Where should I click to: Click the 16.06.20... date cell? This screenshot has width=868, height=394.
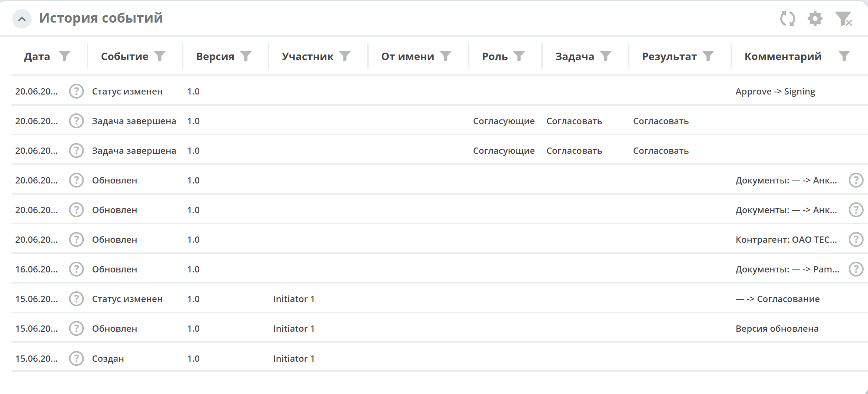[x=36, y=269]
